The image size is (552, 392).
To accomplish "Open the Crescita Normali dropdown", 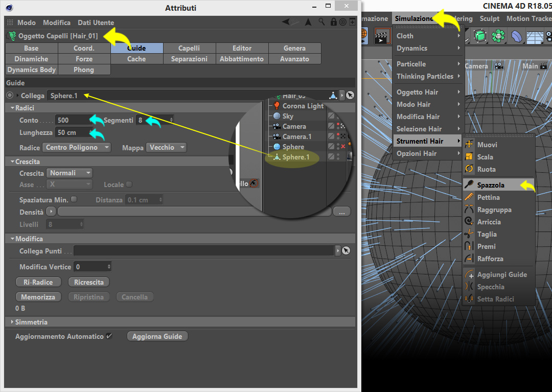I will coord(70,173).
